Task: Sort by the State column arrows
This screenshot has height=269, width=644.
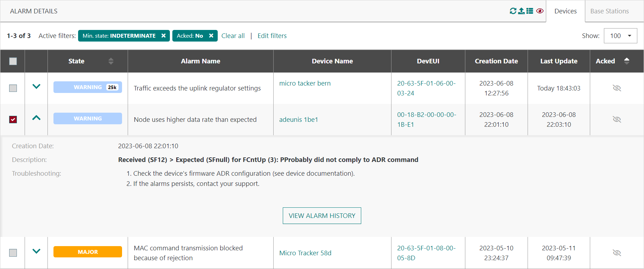Action: (111, 61)
